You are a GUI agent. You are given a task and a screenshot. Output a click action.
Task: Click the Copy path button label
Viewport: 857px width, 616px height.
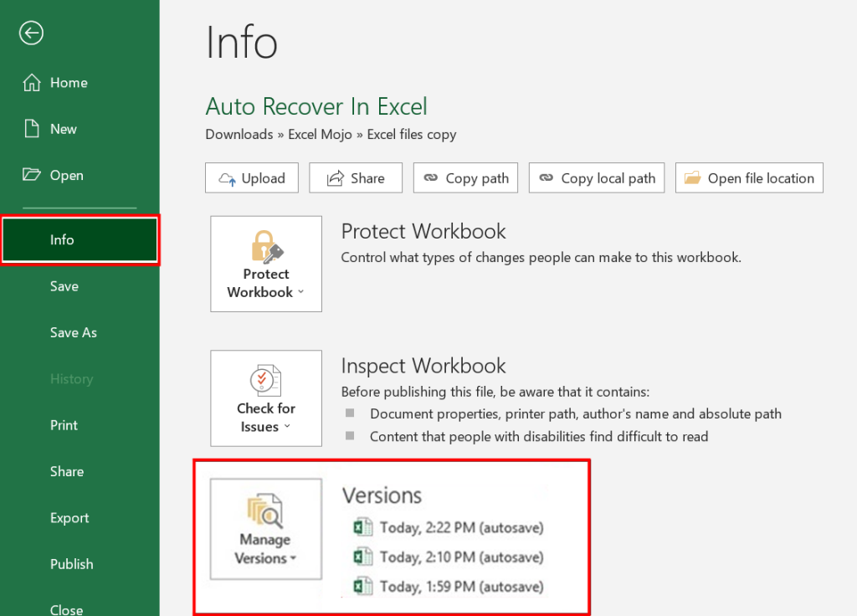pyautogui.click(x=477, y=179)
